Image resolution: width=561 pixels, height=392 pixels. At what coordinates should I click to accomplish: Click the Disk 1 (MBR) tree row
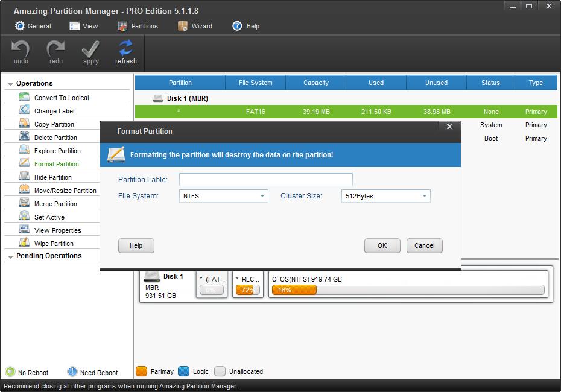pyautogui.click(x=346, y=98)
